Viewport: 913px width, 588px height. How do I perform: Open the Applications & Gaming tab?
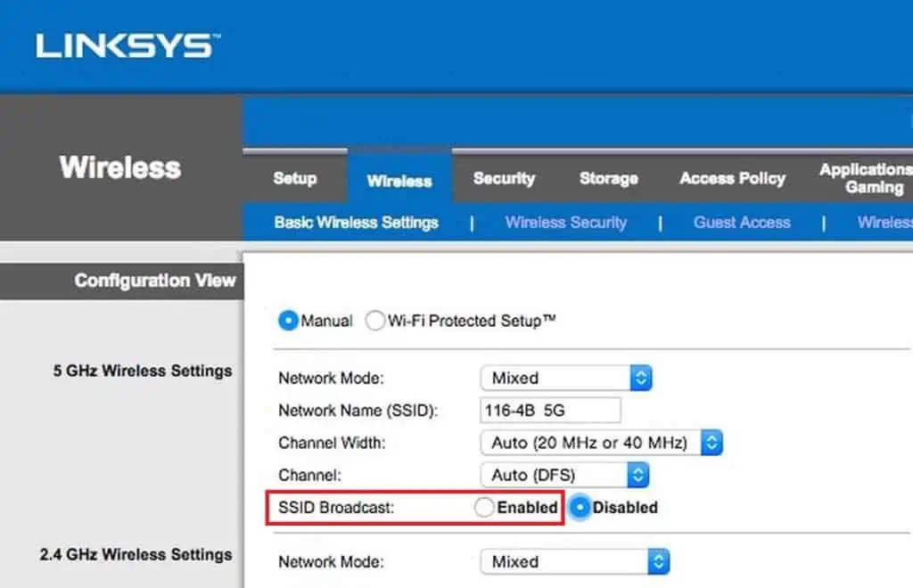click(867, 178)
